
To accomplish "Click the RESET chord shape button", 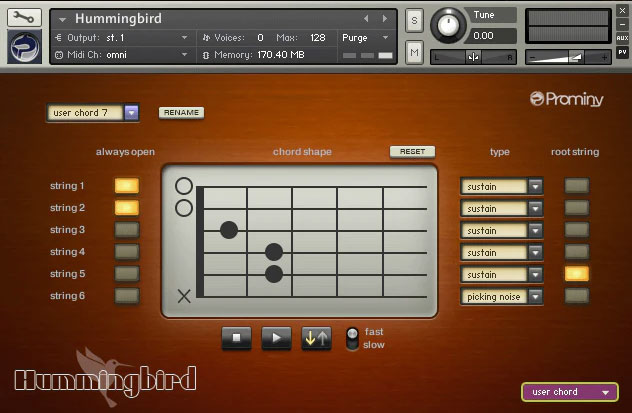I will tap(412, 152).
